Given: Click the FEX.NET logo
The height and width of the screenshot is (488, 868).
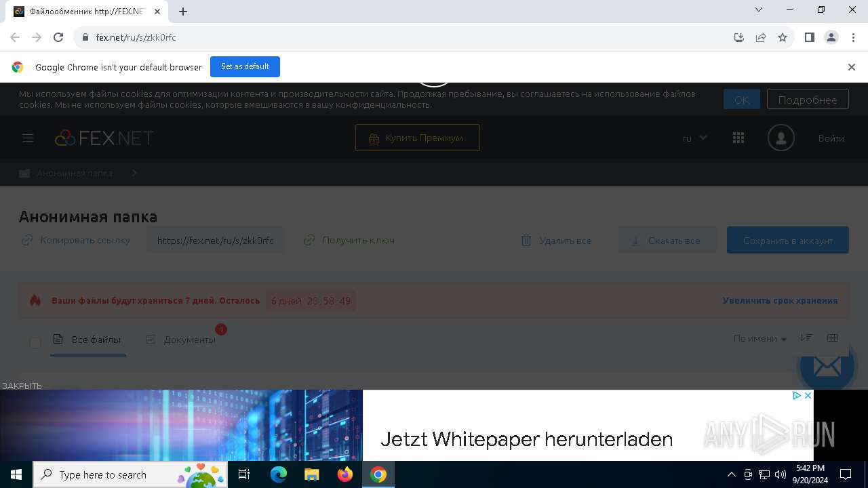Looking at the screenshot, I should click(x=104, y=138).
